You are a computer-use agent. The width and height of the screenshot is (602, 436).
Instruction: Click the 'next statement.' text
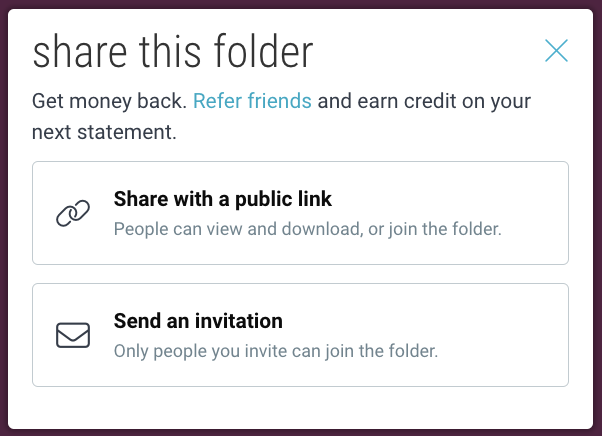(104, 132)
